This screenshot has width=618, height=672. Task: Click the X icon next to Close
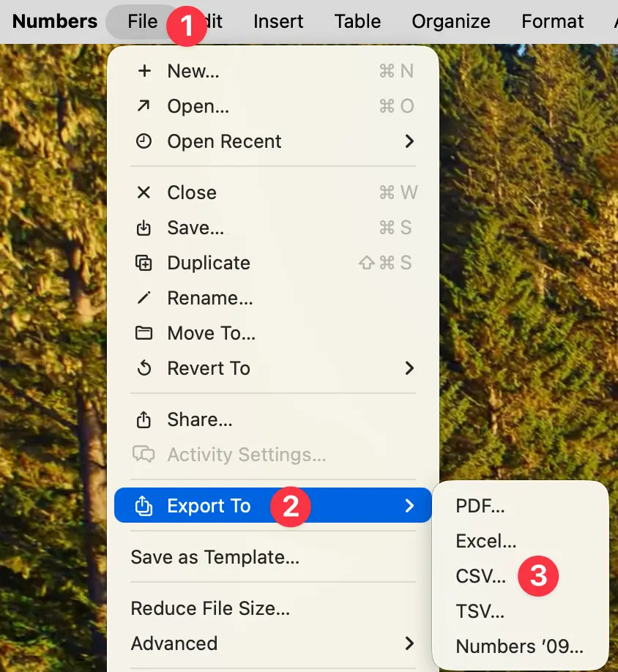144,192
